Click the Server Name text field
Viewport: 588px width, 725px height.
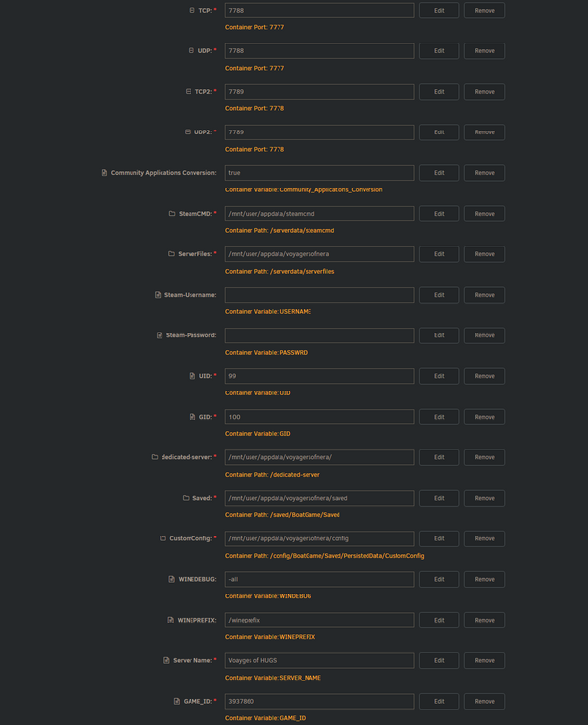click(x=320, y=660)
